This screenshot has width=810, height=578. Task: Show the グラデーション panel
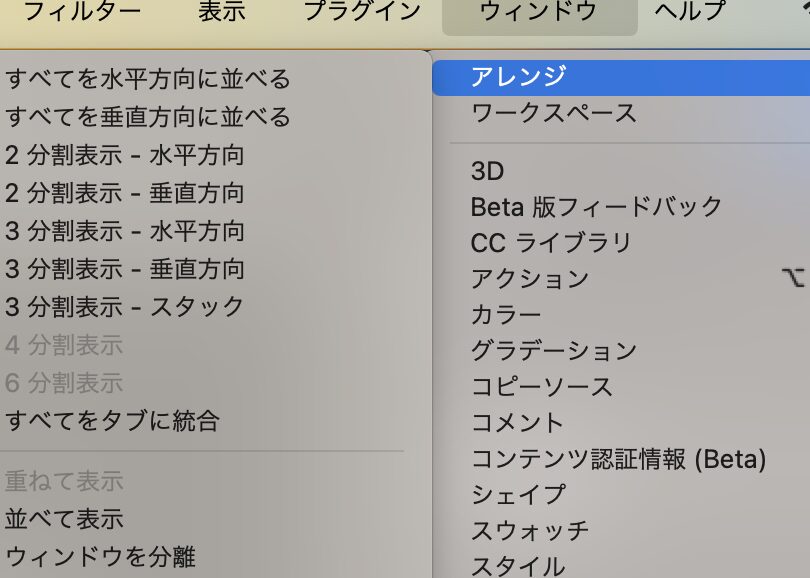(x=554, y=351)
